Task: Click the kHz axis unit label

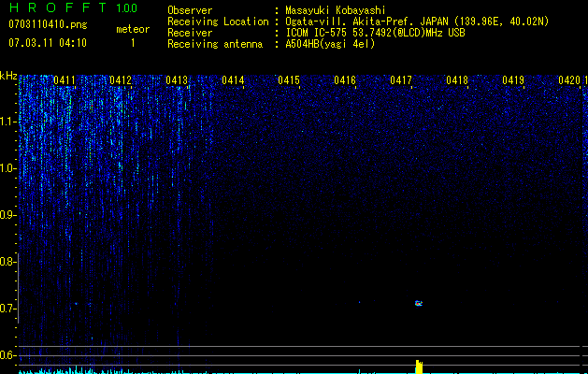Action: [8, 76]
